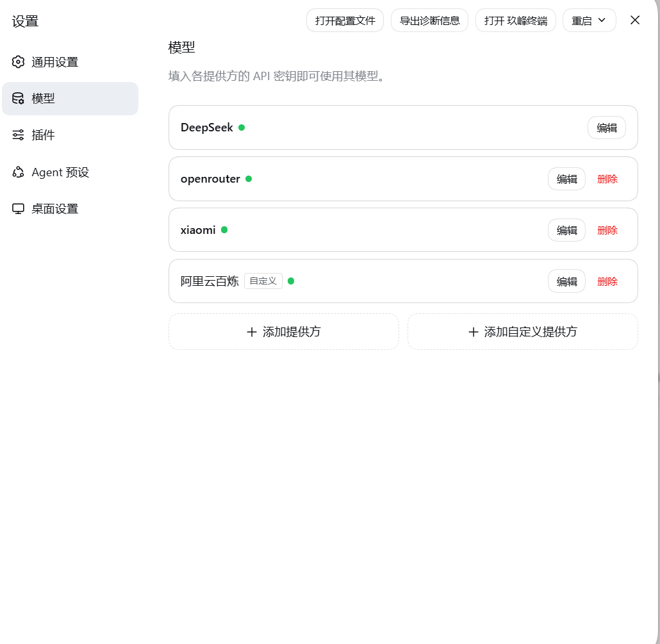This screenshot has width=660, height=644.
Task: Click the 模型 page heading
Action: pyautogui.click(x=181, y=47)
